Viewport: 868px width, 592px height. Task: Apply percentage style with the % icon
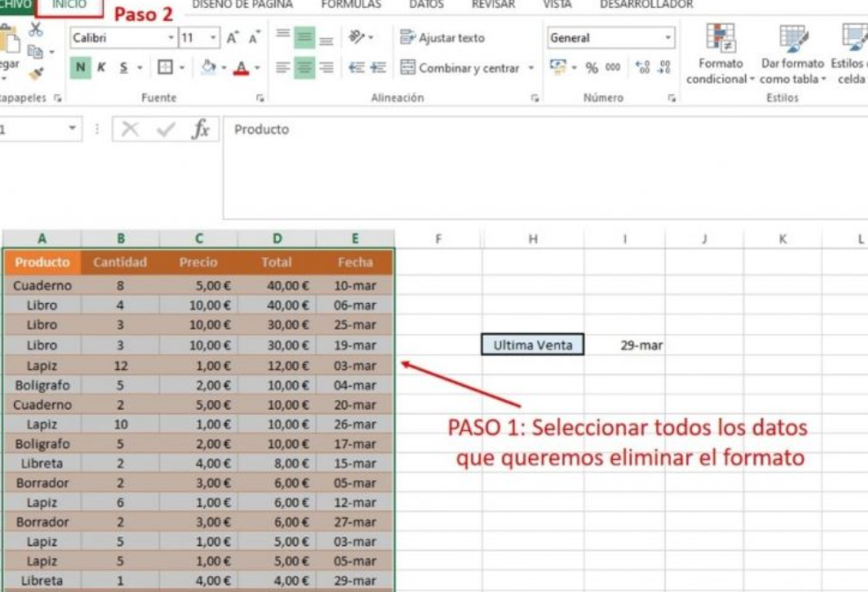click(592, 67)
